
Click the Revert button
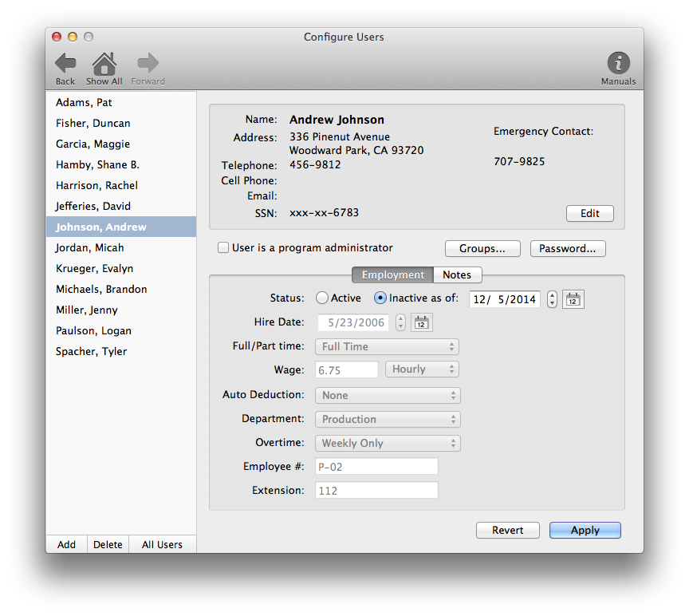coord(507,531)
